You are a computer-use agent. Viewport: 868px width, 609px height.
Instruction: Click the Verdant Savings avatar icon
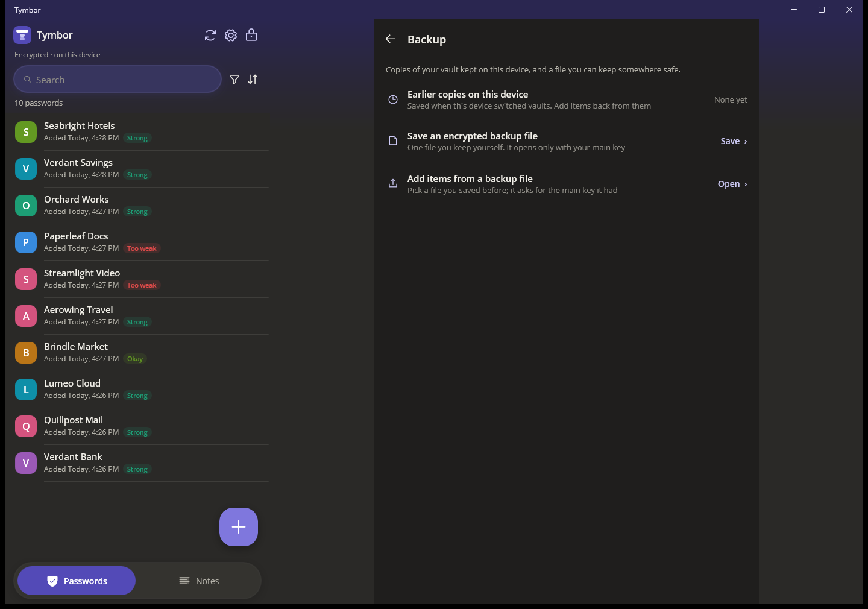point(26,169)
